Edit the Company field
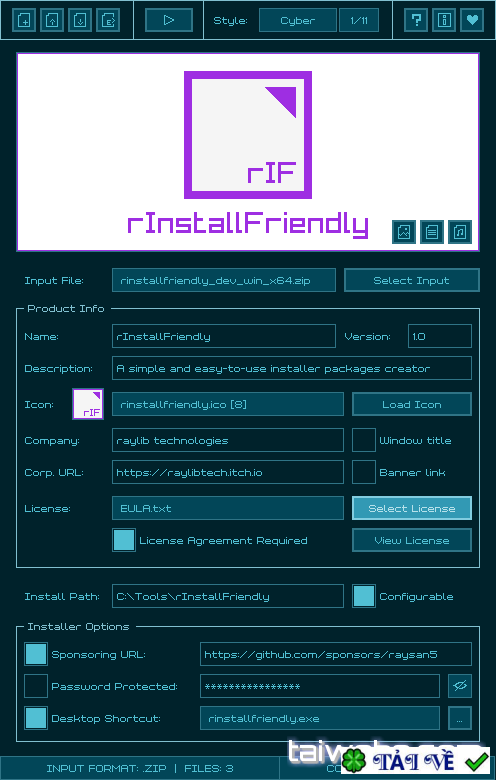Image resolution: width=496 pixels, height=780 pixels. [x=228, y=440]
